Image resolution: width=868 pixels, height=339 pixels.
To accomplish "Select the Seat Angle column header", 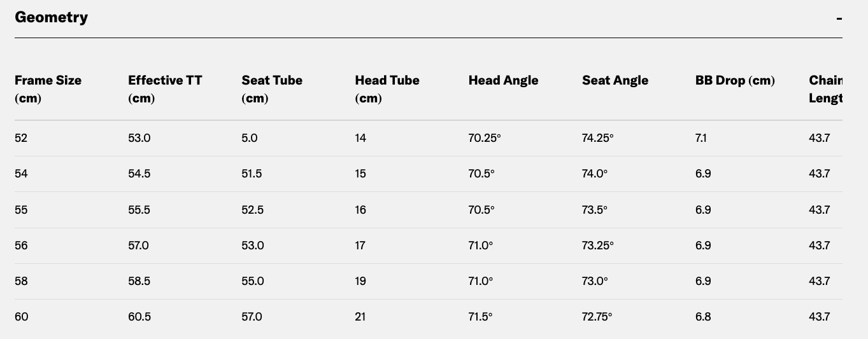I will pos(615,81).
